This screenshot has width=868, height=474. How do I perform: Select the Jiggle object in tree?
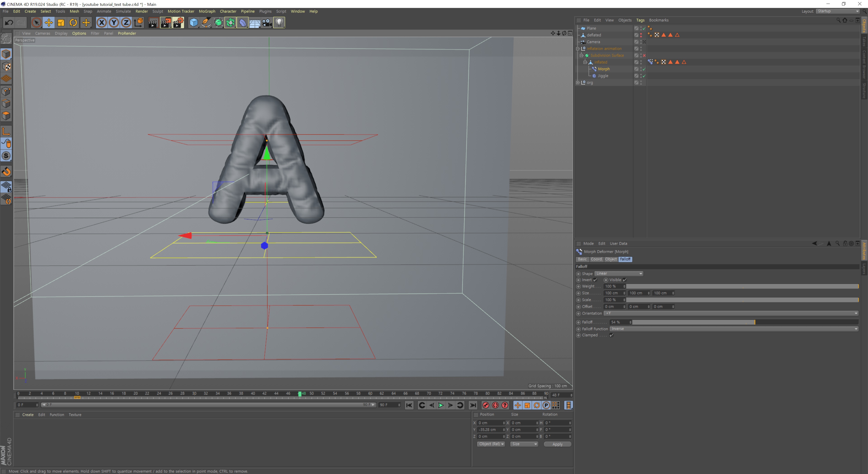603,76
